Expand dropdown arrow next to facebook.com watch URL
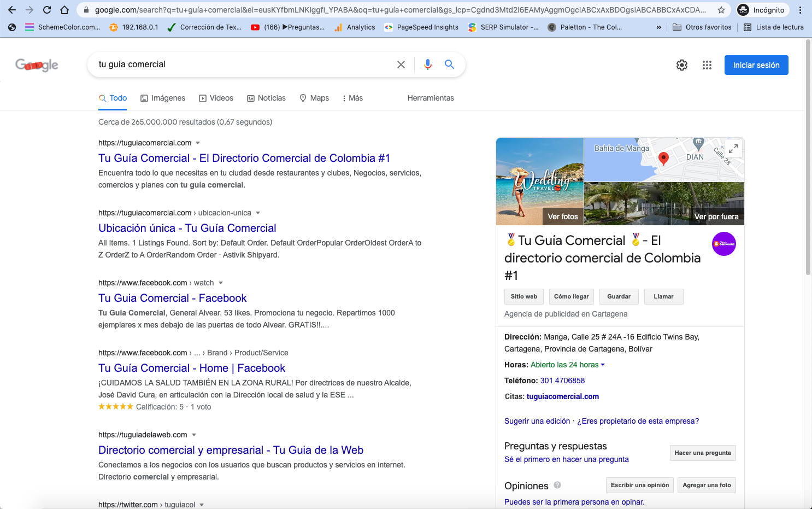812x509 pixels. click(221, 283)
